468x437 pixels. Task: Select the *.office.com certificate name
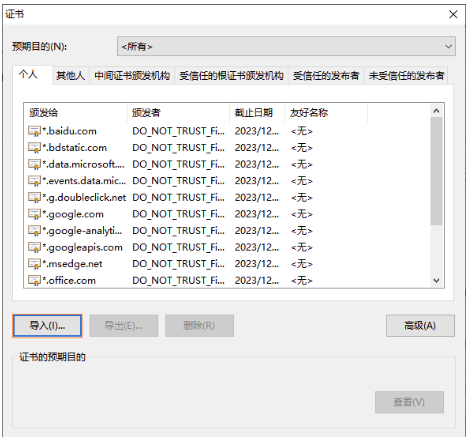[69, 280]
